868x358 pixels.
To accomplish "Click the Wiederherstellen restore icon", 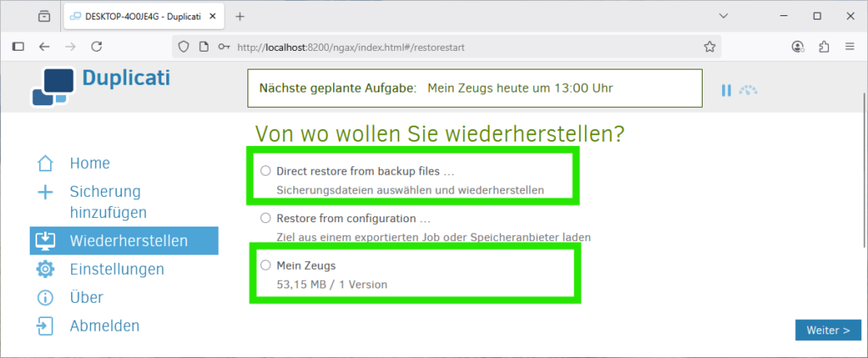I will coord(45,241).
